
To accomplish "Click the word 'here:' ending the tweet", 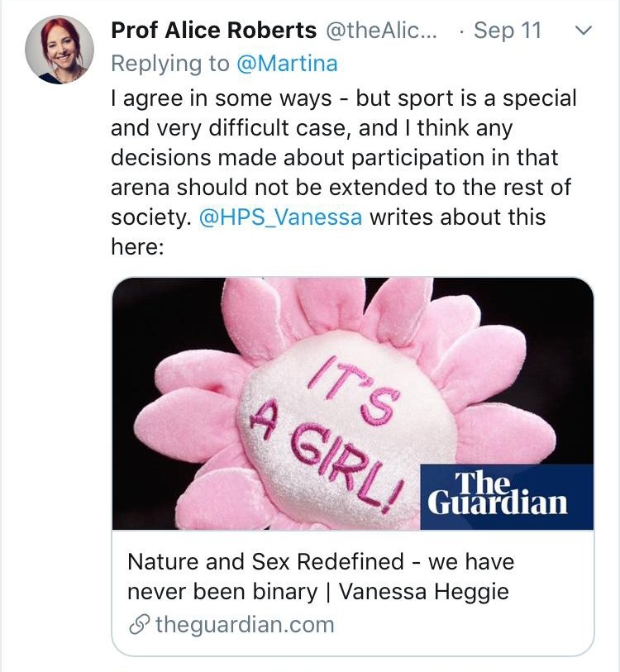I will pyautogui.click(x=137, y=246).
